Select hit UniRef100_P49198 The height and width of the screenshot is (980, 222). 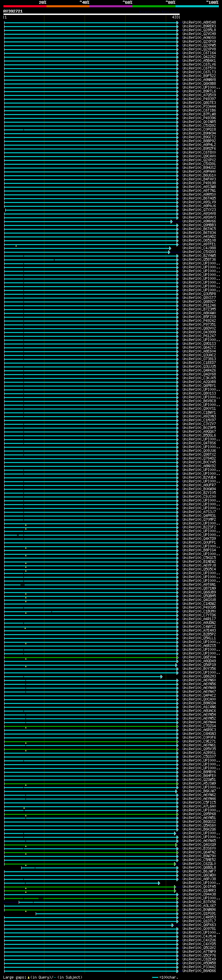[199, 183]
